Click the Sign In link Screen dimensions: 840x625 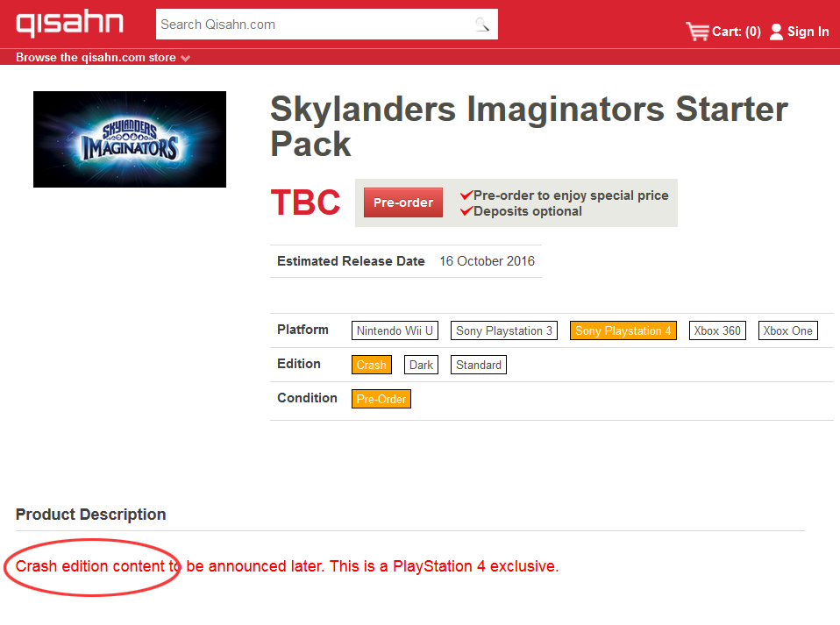(808, 32)
